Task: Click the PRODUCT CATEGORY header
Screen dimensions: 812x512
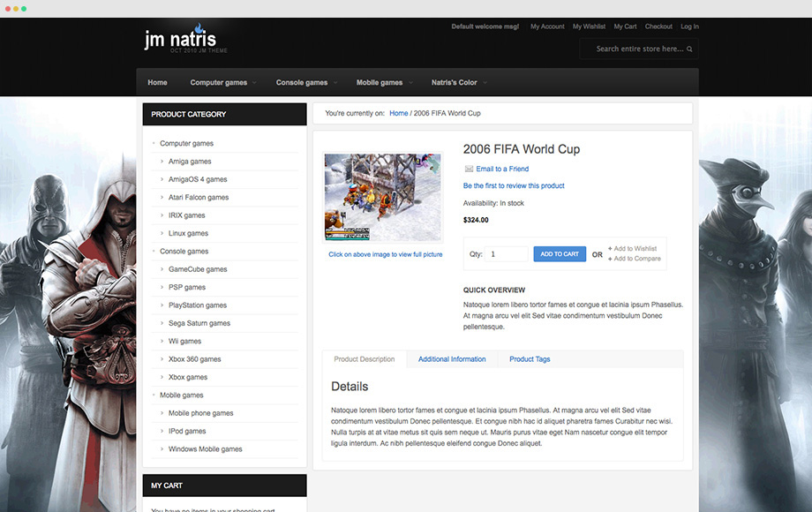Action: coord(225,115)
